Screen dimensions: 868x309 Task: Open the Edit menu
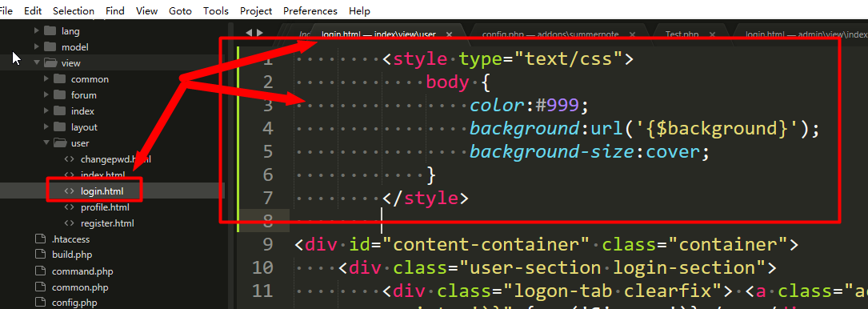click(x=33, y=10)
